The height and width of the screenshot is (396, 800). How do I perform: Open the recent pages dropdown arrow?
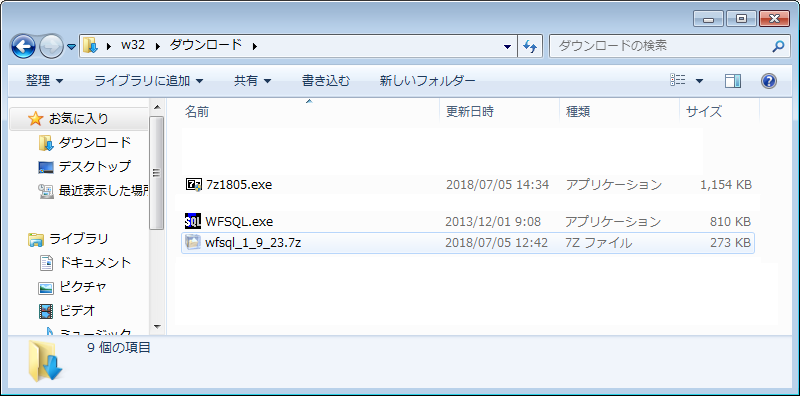(71, 47)
